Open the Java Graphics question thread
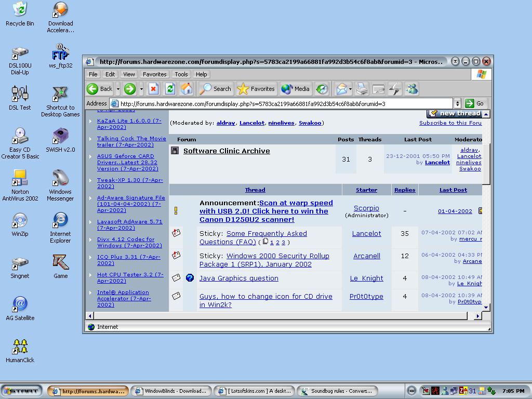The image size is (532, 399). click(238, 278)
